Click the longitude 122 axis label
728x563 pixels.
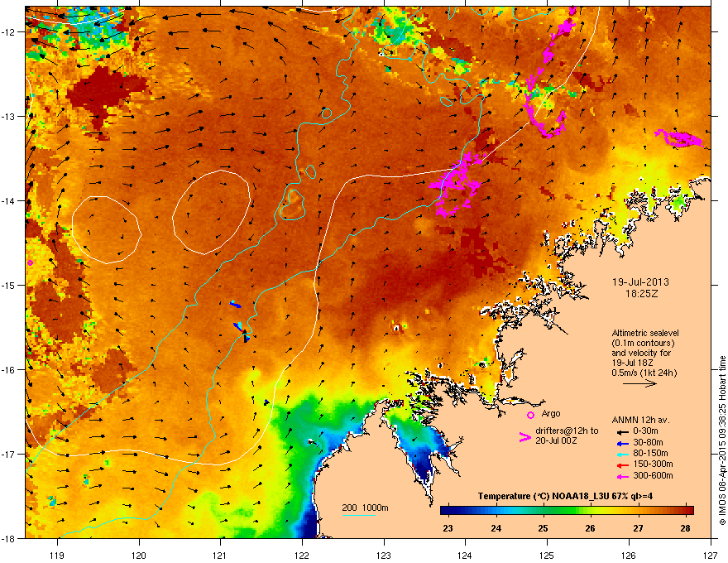(302, 555)
